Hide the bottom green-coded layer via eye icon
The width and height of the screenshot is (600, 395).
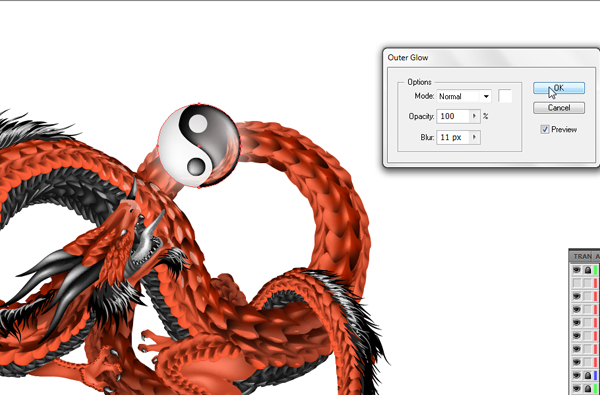(x=576, y=389)
